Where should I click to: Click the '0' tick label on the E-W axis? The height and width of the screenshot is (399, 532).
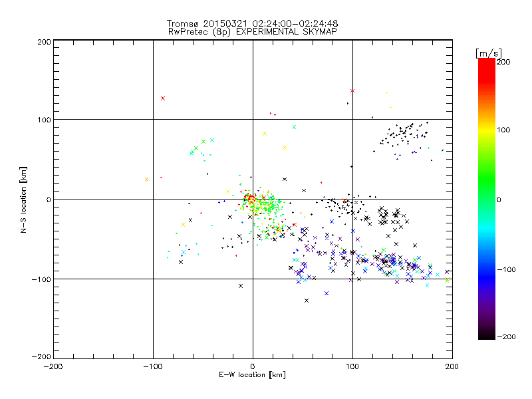click(253, 366)
